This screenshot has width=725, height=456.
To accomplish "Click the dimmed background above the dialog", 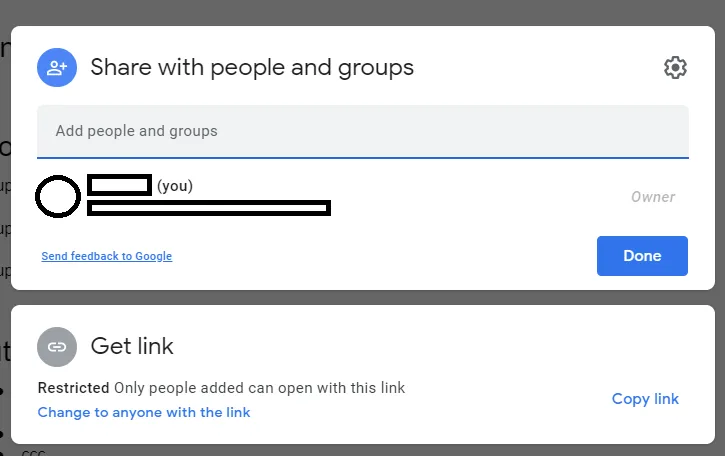I will 362,12.
